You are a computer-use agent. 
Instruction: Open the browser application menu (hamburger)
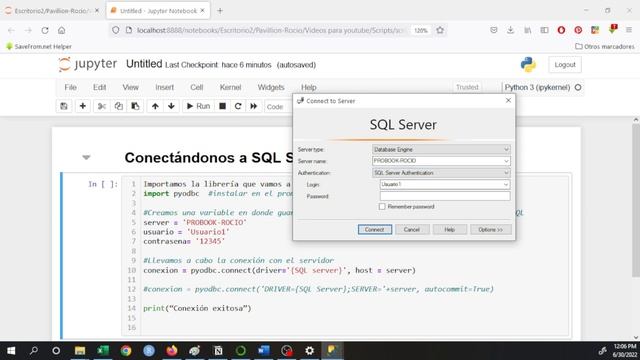(x=629, y=30)
